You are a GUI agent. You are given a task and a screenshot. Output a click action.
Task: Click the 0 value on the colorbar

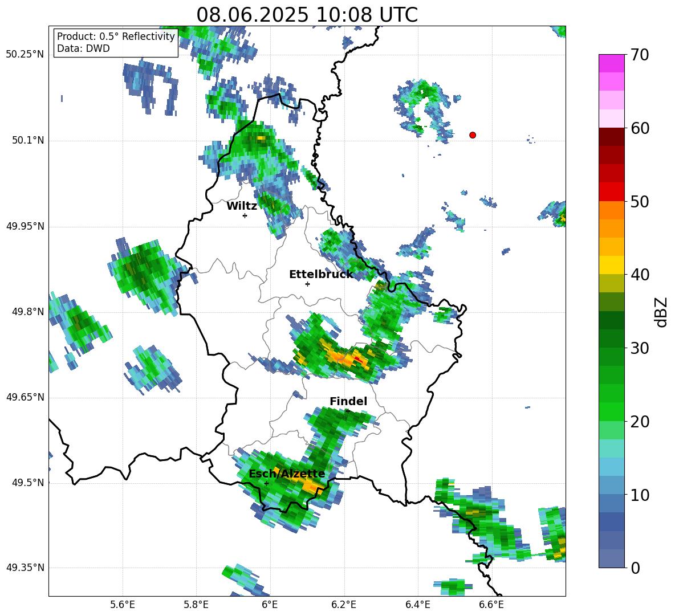point(636,568)
